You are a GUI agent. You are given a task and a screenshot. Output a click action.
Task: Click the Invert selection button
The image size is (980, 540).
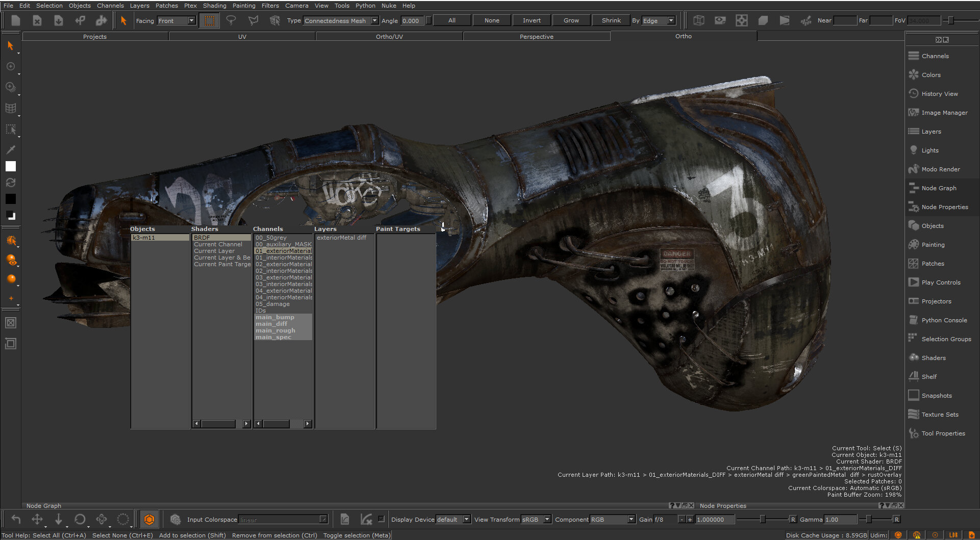[x=531, y=20]
